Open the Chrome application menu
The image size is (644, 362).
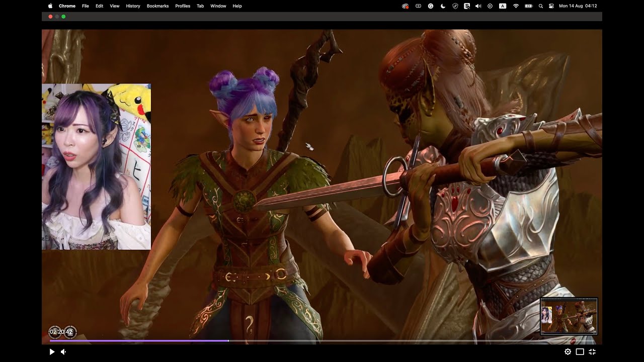[67, 6]
